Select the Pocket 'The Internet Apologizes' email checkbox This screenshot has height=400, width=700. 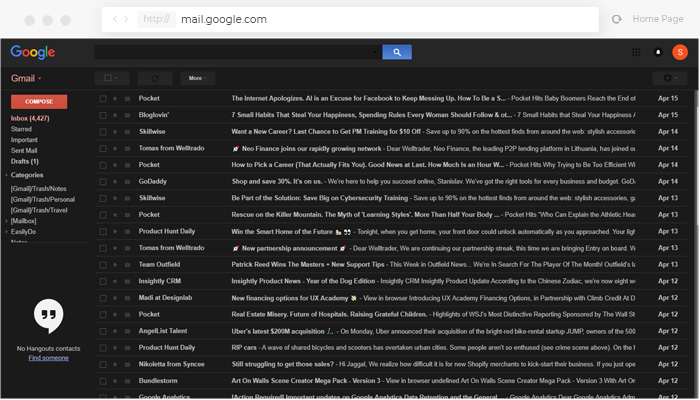103,99
